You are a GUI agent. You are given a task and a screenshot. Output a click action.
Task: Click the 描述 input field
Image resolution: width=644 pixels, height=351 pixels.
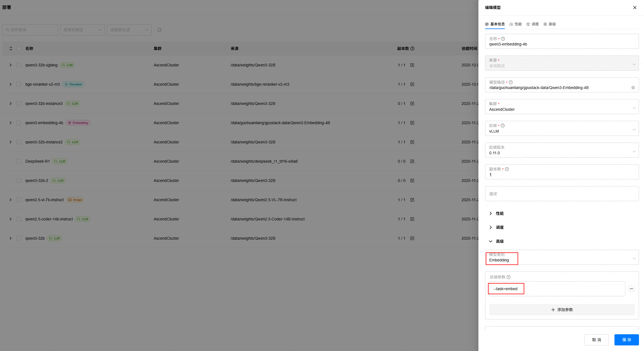(562, 194)
